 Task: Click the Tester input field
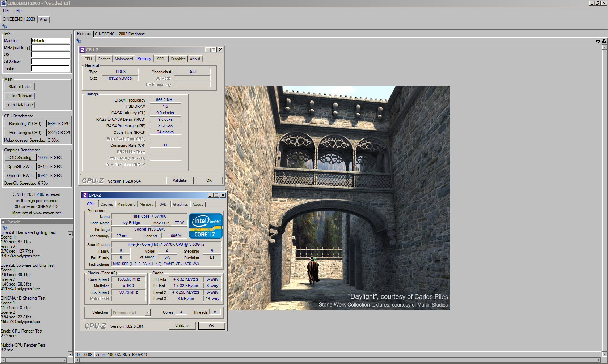50,68
